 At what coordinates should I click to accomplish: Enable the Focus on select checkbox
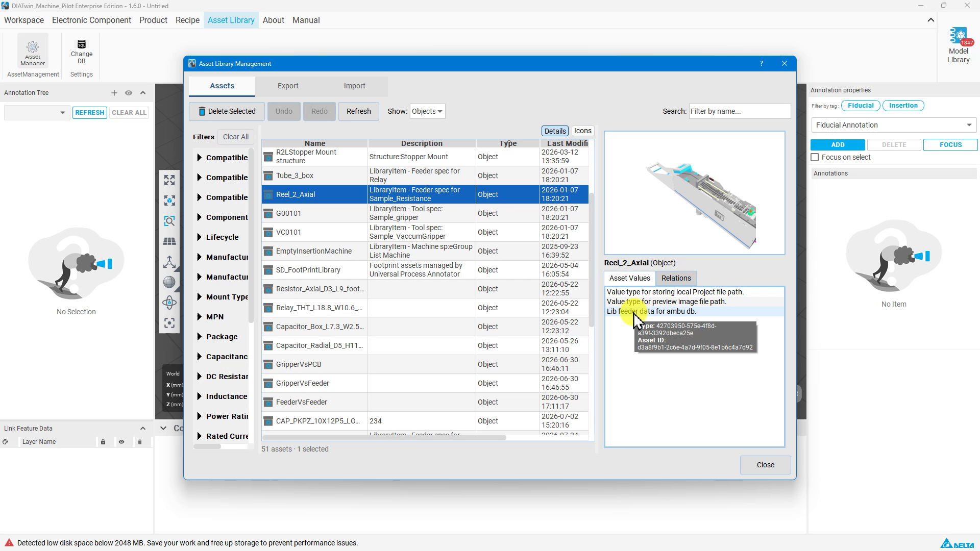[815, 158]
